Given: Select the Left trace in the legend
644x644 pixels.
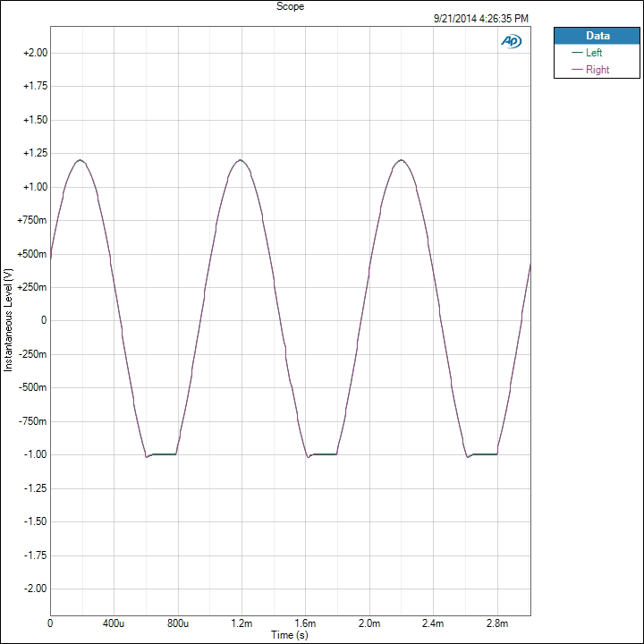Looking at the screenshot, I should tap(594, 53).
